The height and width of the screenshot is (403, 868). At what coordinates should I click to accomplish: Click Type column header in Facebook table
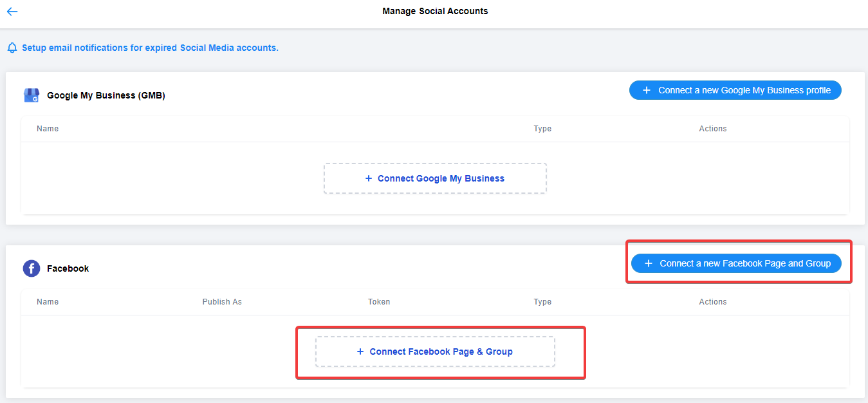[x=542, y=302]
